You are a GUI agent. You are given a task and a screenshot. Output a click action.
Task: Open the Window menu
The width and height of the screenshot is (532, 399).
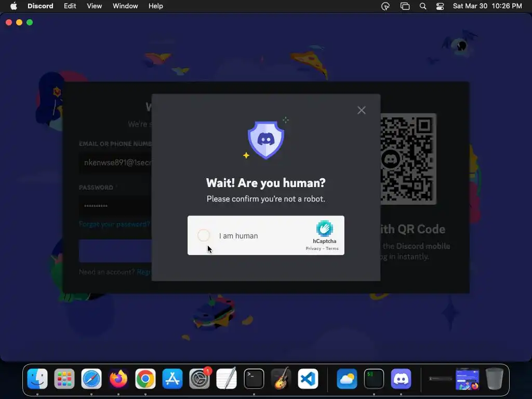(125, 6)
